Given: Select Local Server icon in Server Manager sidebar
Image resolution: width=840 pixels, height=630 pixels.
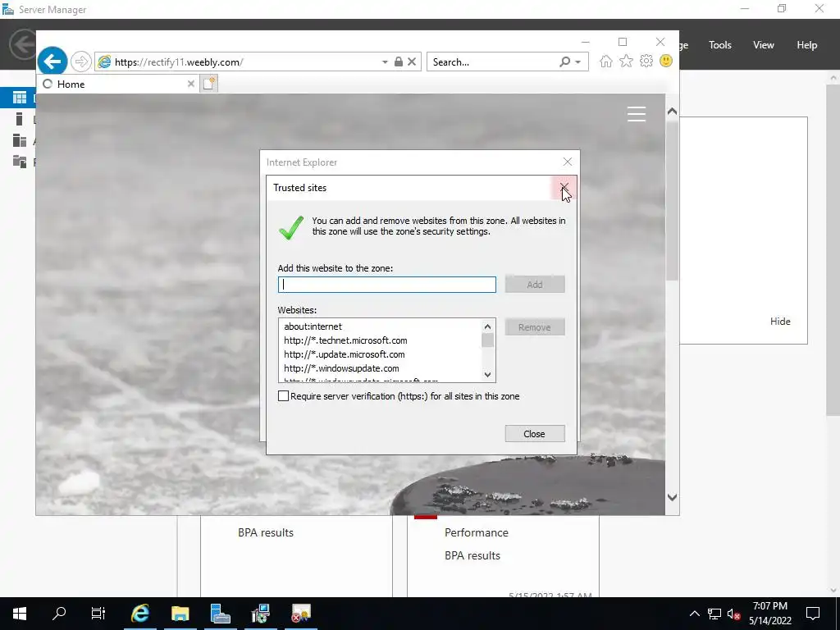Looking at the screenshot, I should point(20,119).
